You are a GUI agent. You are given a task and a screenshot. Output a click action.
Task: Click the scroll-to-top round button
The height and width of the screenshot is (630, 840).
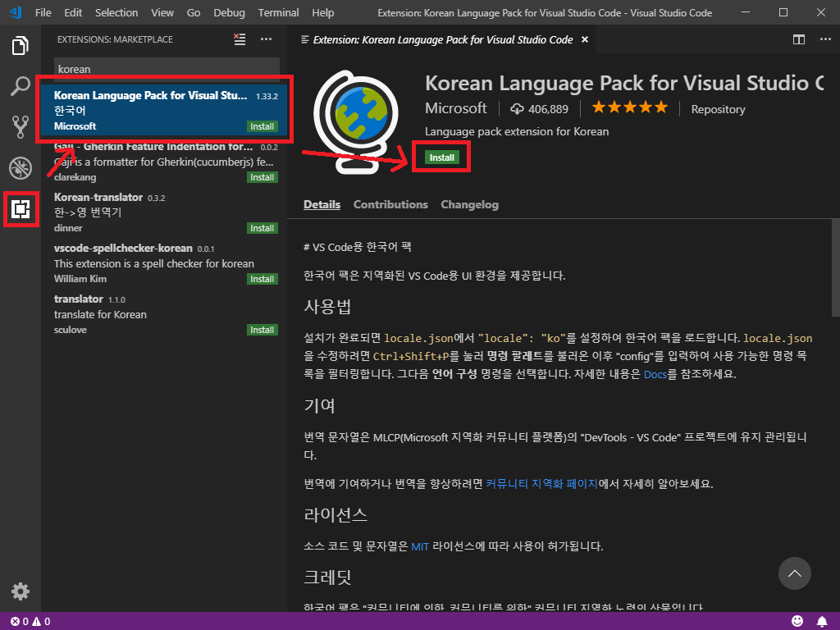794,573
